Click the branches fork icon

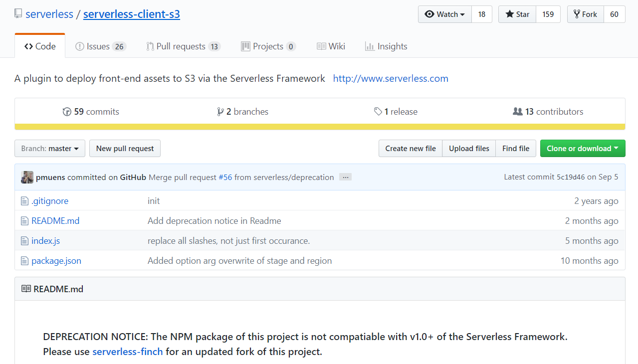pos(220,112)
